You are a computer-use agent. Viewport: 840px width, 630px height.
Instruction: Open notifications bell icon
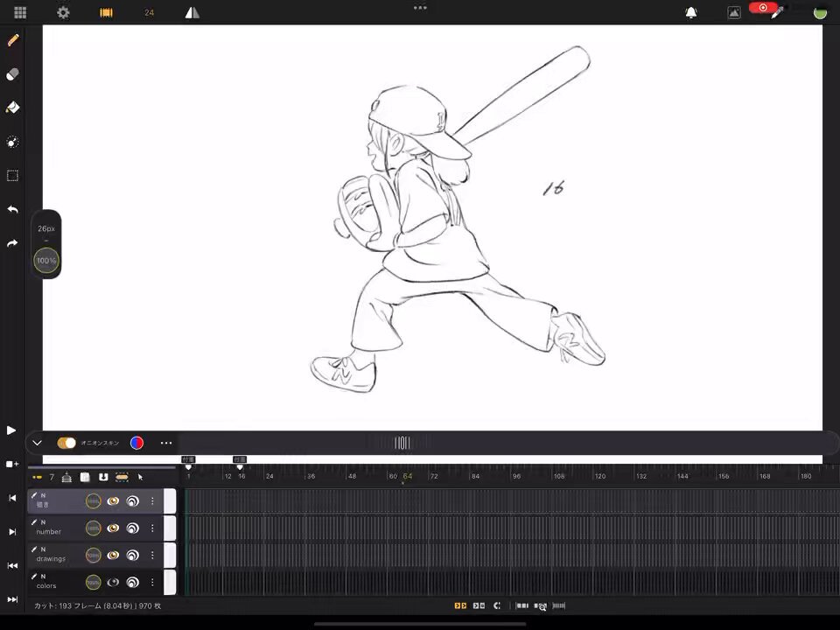coord(691,12)
